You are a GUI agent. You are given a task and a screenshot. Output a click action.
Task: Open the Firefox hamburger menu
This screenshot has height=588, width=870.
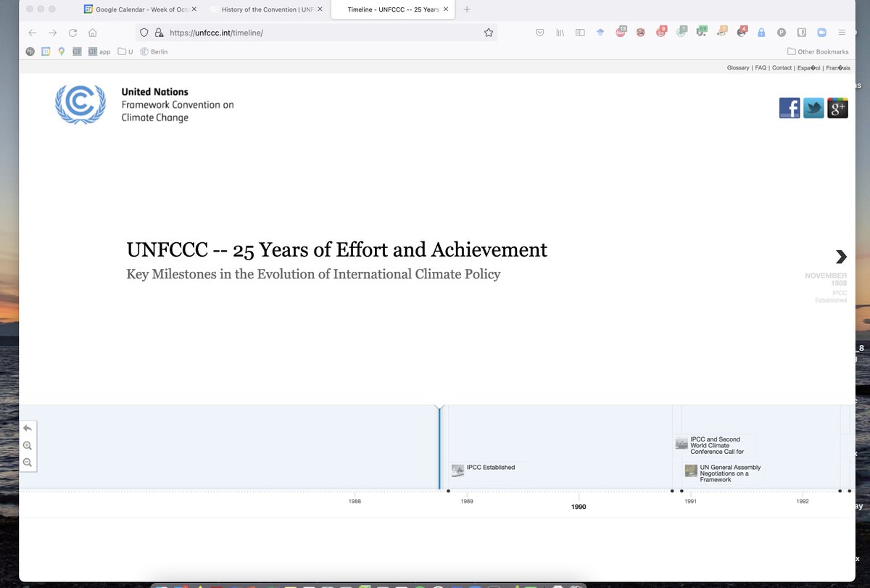point(842,33)
